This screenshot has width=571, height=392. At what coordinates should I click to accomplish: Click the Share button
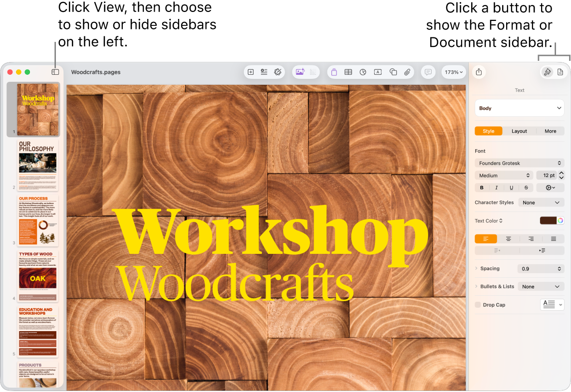(x=479, y=72)
